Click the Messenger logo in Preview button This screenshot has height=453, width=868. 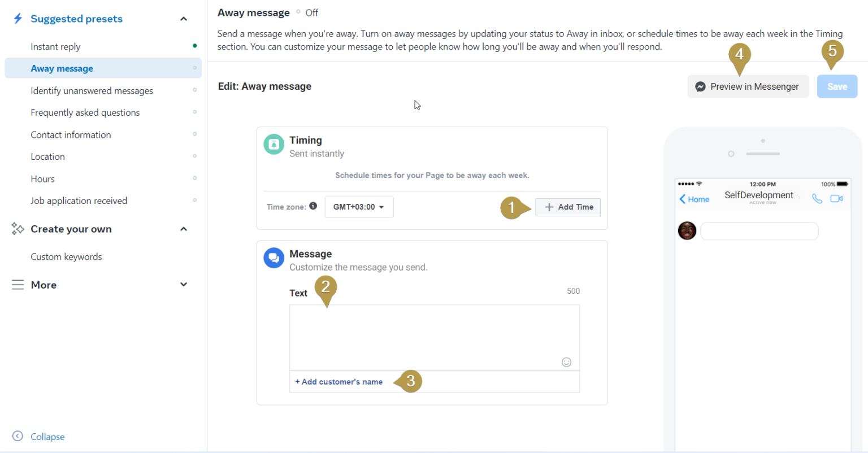click(x=700, y=86)
